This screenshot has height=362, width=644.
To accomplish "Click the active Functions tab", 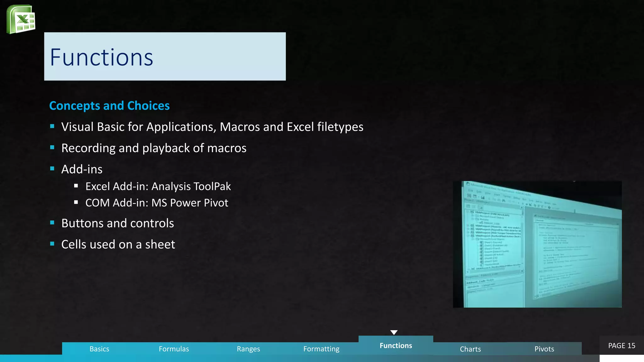I will point(396,346).
